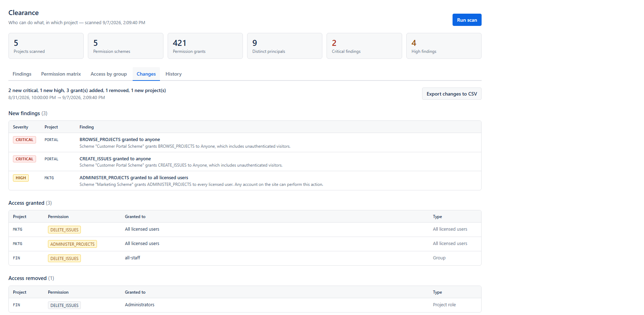Select "CREATE_ISSUES granted to anyone" finding title
The height and width of the screenshot is (315, 644).
115,159
